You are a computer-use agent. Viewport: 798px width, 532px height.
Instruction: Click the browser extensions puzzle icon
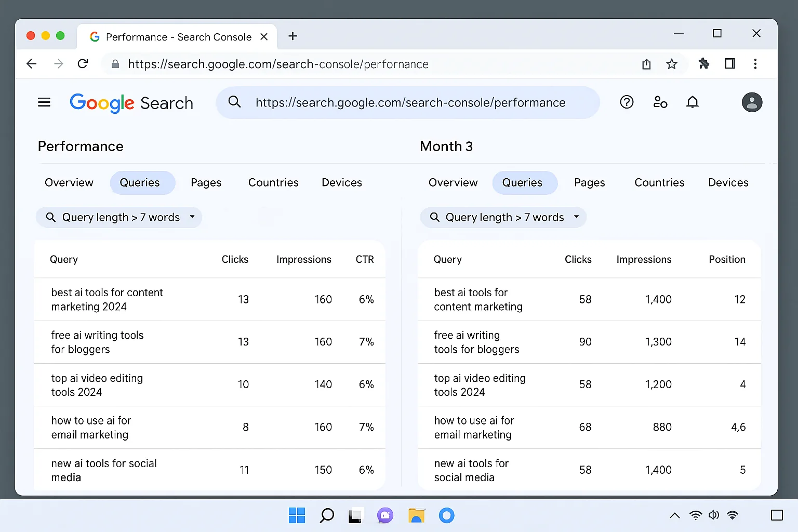pyautogui.click(x=704, y=63)
